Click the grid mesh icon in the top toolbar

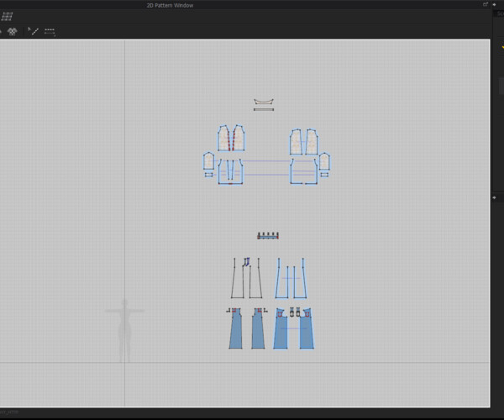point(7,17)
